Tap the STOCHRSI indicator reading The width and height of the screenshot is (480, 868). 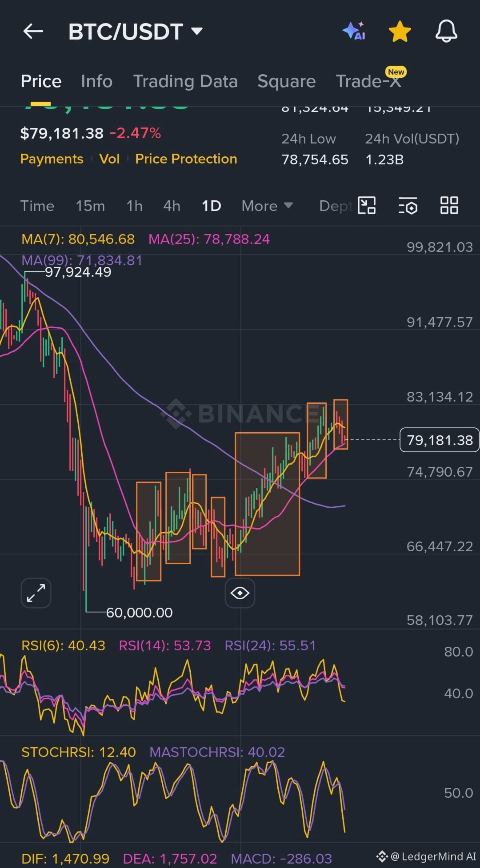[x=78, y=752]
